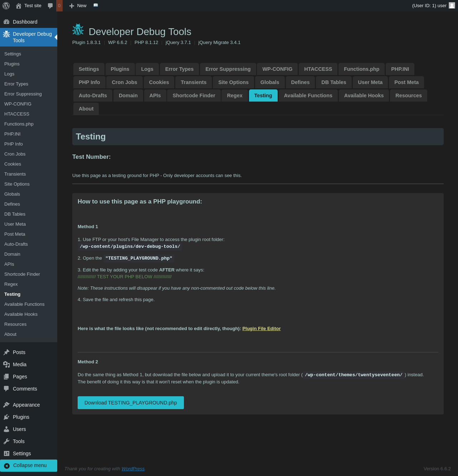Switch to the WP-CONFIG tab
This screenshot has width=458, height=476.
(277, 69)
